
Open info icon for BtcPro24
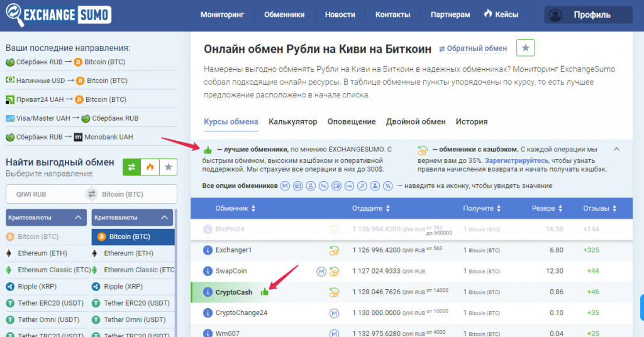click(x=208, y=229)
